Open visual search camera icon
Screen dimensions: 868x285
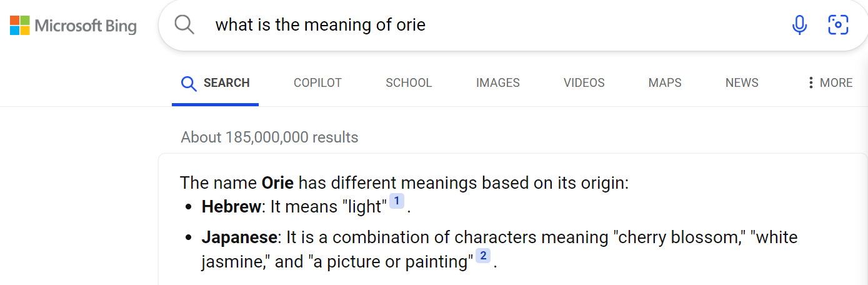(x=838, y=25)
